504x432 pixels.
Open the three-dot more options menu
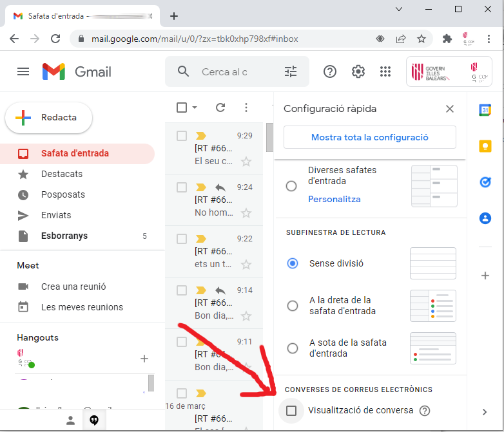tap(246, 108)
